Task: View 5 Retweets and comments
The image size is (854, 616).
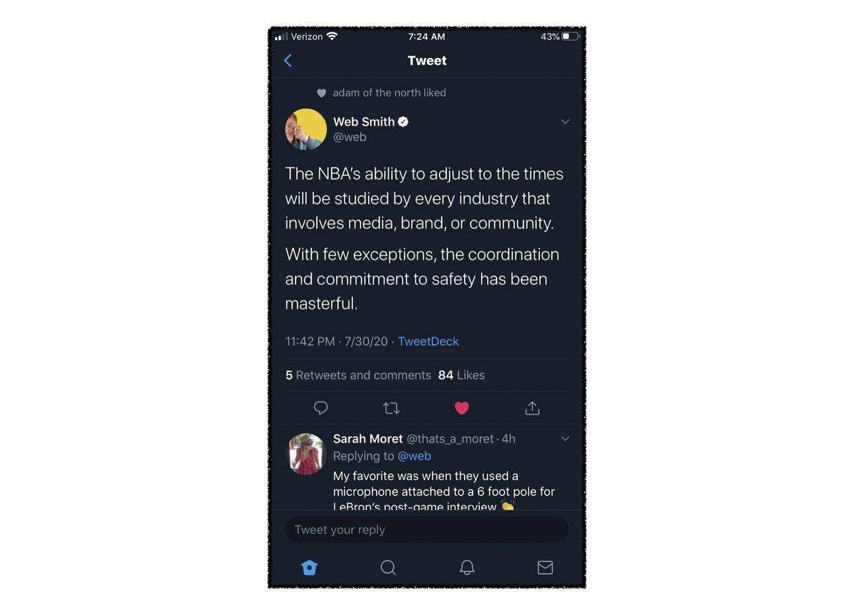Action: [x=358, y=375]
